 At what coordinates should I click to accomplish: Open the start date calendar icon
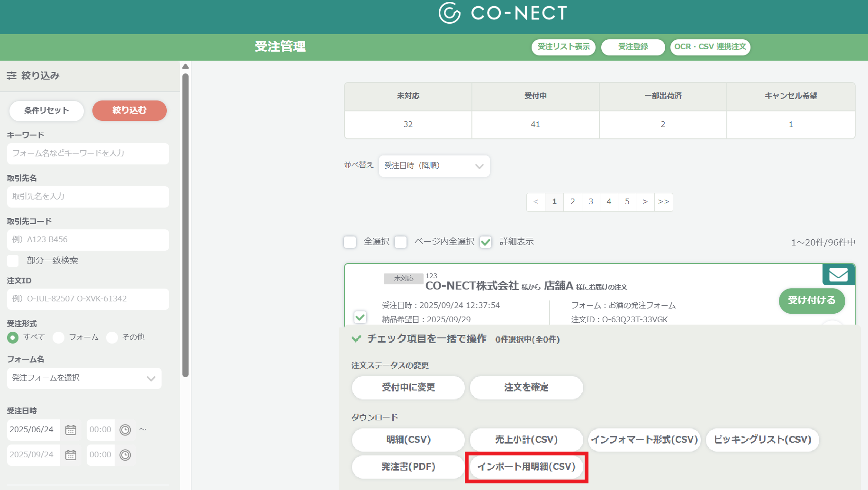[x=71, y=430]
